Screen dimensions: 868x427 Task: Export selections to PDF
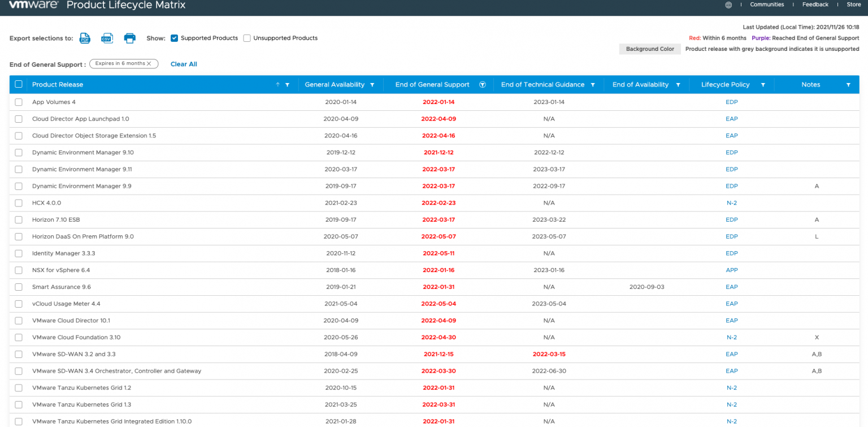click(x=85, y=38)
